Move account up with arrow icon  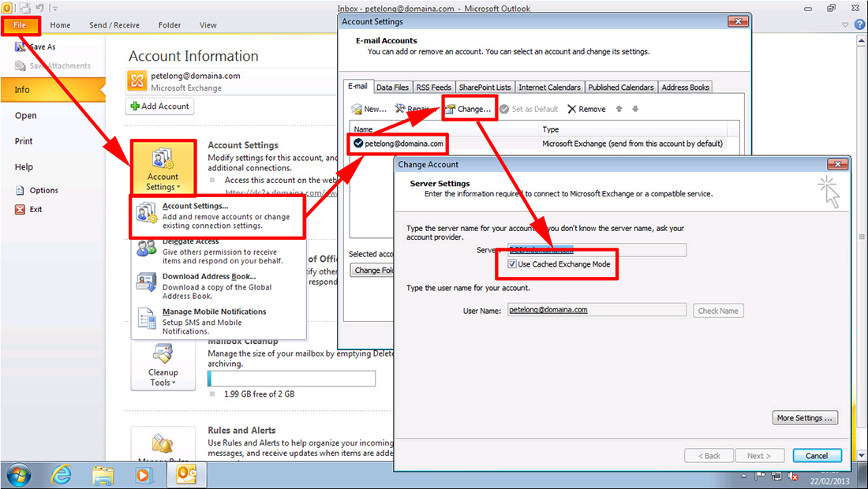619,109
